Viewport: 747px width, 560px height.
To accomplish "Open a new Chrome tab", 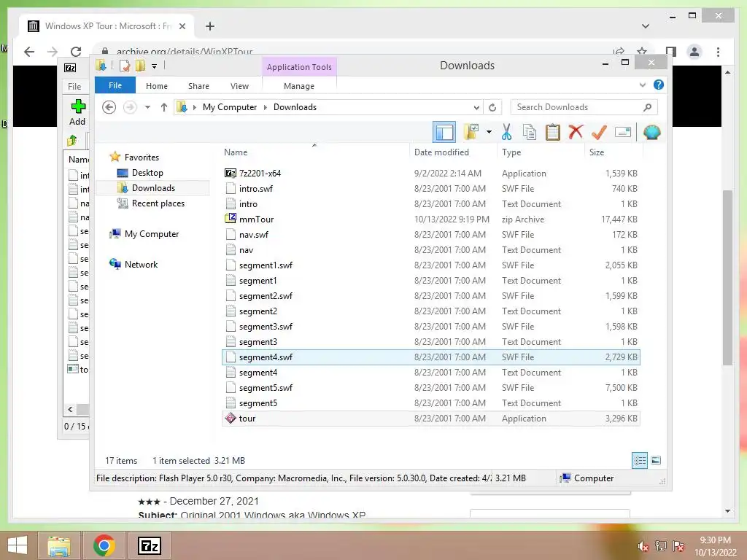I will [210, 26].
